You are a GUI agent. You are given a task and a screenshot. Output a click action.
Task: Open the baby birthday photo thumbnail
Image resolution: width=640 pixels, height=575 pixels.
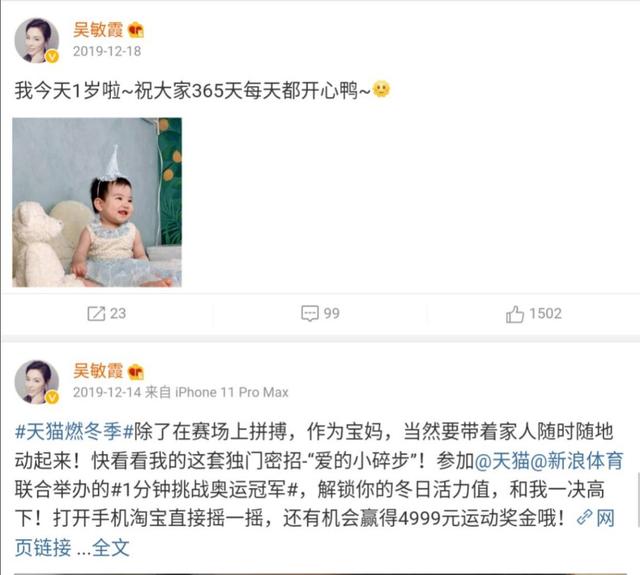coord(97,202)
